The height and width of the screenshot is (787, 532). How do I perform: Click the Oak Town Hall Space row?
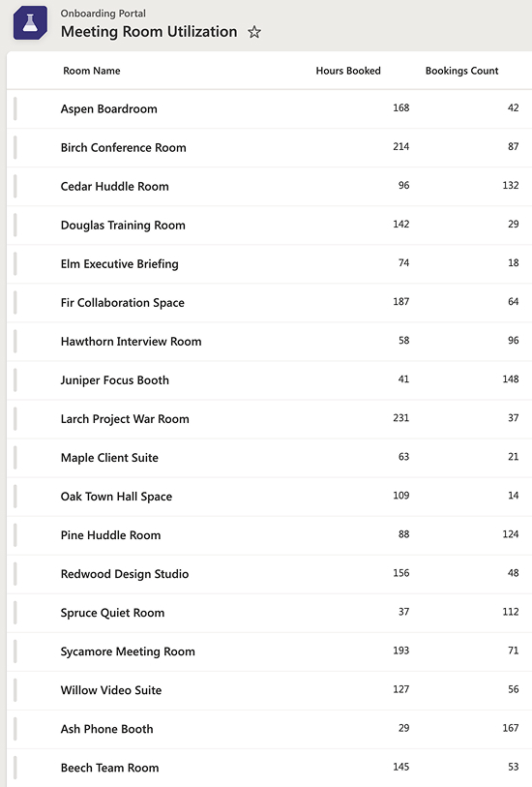click(269, 497)
